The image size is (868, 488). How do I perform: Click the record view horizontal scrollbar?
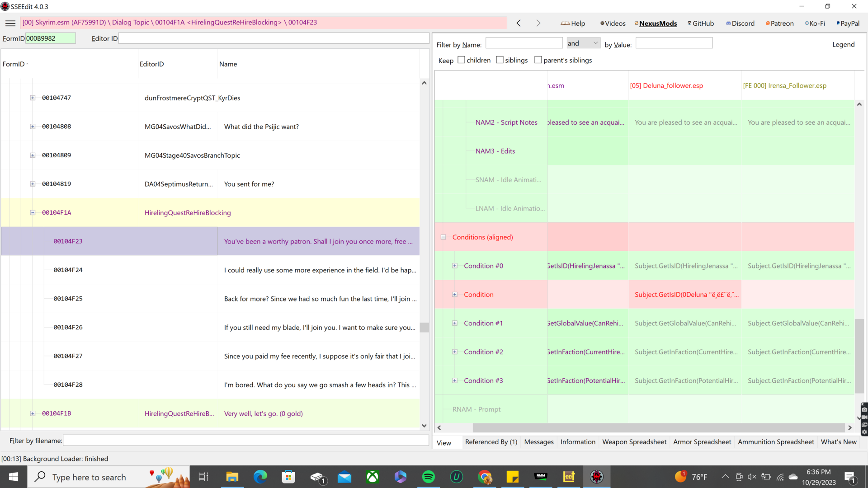coord(658,427)
